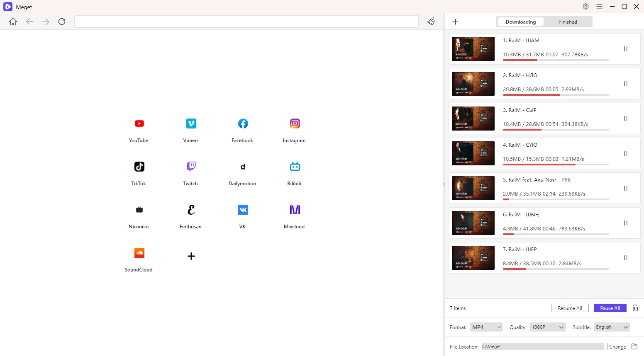Pause download of RaiM feat. Аль-Nasr - РУХ

[625, 188]
